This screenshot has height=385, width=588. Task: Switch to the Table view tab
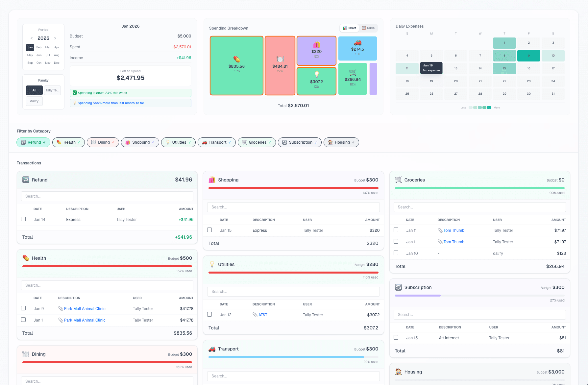368,28
